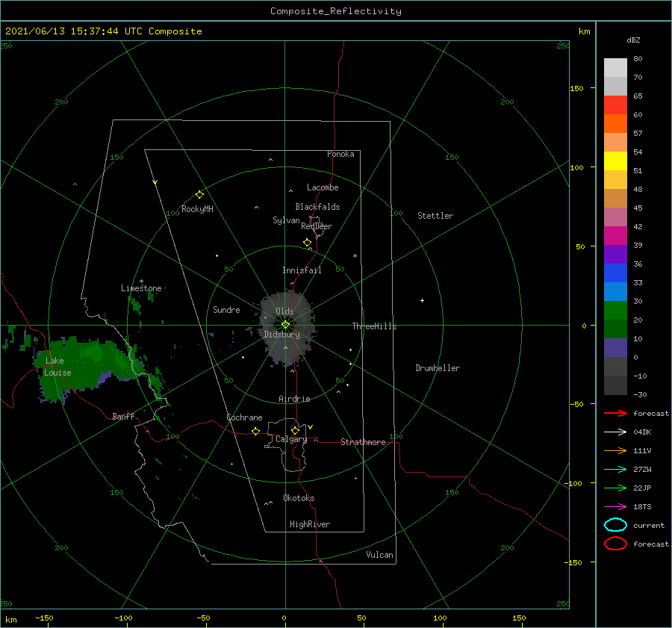Click the Lake Louise label
The width and height of the screenshot is (672, 628).
[57, 367]
